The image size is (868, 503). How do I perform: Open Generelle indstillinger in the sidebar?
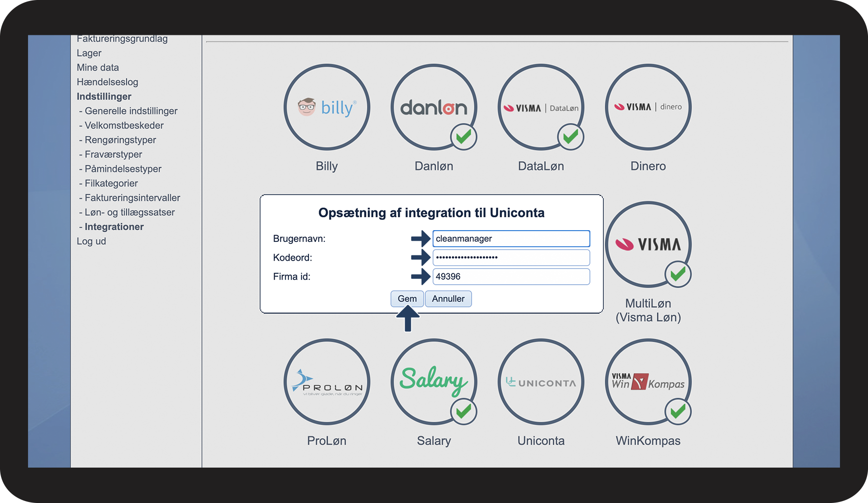[x=131, y=111]
